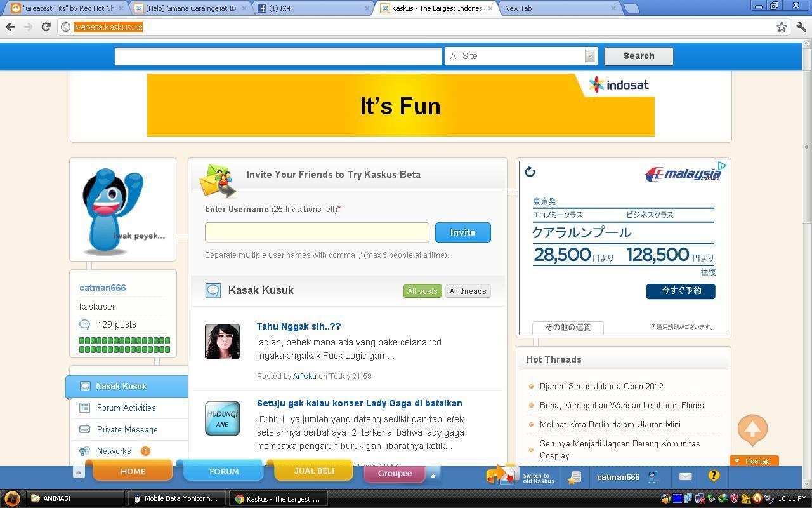The image size is (812, 508).
Task: Click the posts speech bubble icon
Action: coord(84,324)
